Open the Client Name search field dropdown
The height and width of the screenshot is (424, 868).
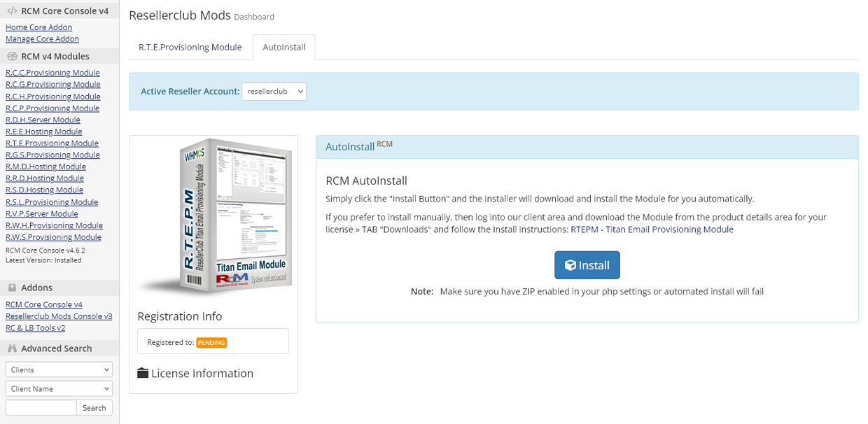59,388
